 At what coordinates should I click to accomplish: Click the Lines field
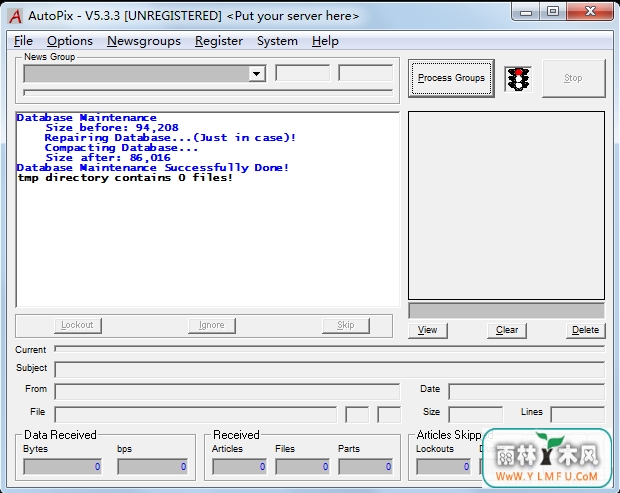coord(578,414)
